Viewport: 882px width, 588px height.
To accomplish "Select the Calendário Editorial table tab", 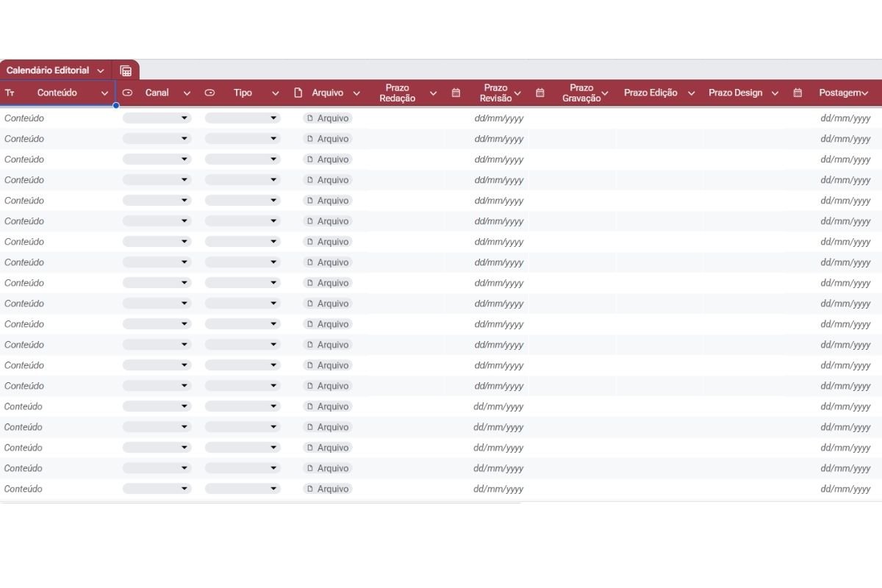I will click(48, 71).
